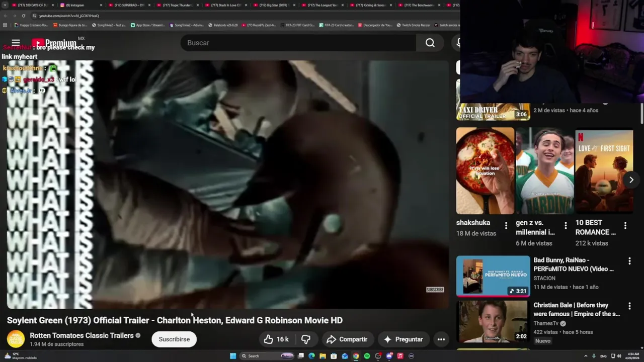Show hidden system tray icons chevron
This screenshot has width=644, height=362.
586,356
